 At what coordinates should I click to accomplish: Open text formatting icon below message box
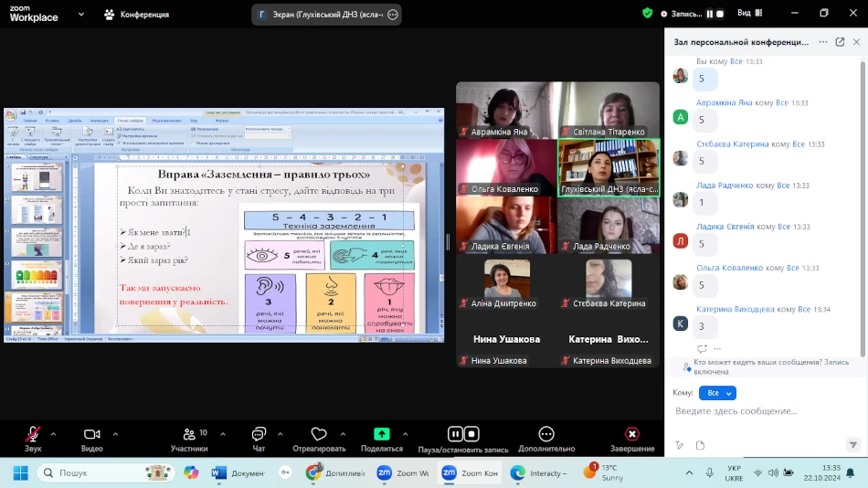pyautogui.click(x=679, y=445)
